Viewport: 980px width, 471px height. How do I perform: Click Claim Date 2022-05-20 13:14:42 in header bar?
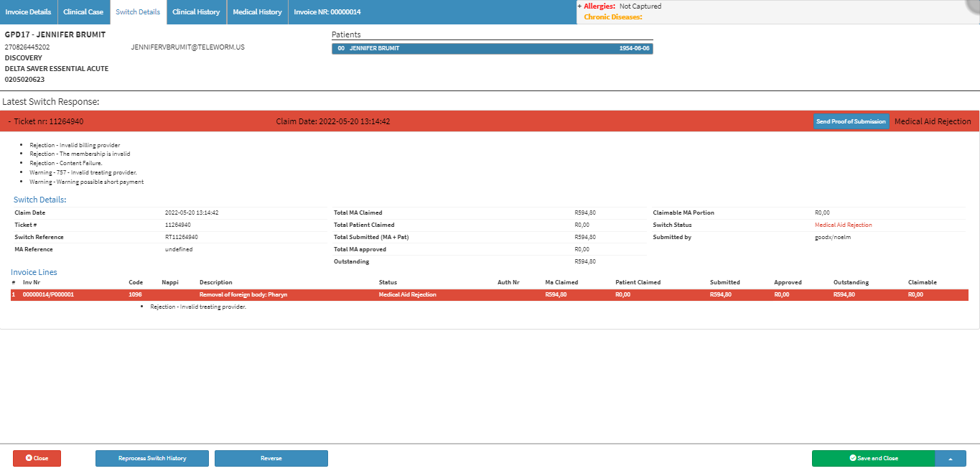pyautogui.click(x=333, y=121)
